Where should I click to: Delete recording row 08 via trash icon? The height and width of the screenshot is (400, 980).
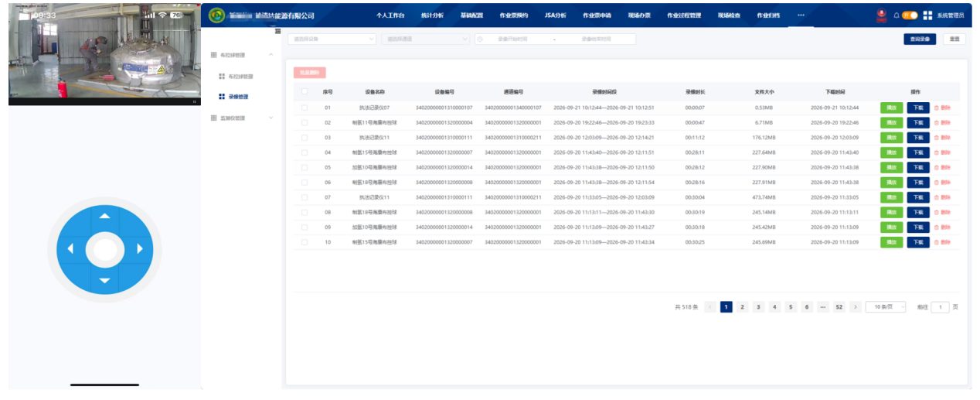tap(937, 212)
